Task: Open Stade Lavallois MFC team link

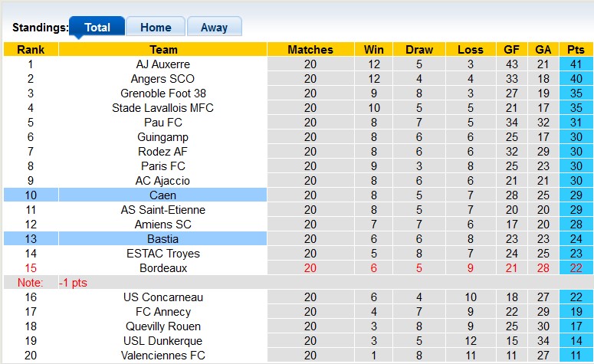Action: [163, 108]
